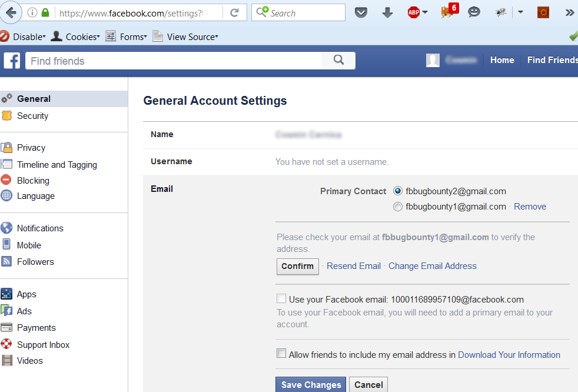
Task: Remove the fbbugbounty1@gmail.com address
Action: [530, 207]
